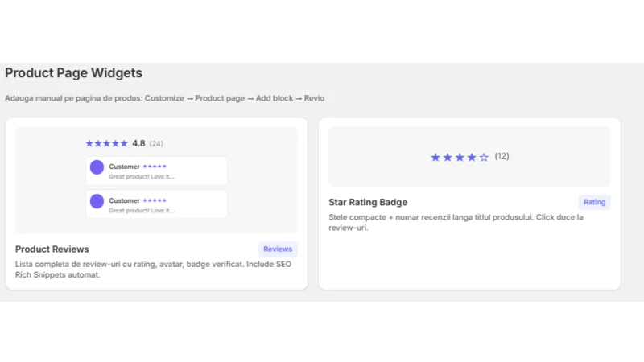The width and height of the screenshot is (644, 362).
Task: Click the Reviews badge on Product Reviews card
Action: pyautogui.click(x=278, y=249)
